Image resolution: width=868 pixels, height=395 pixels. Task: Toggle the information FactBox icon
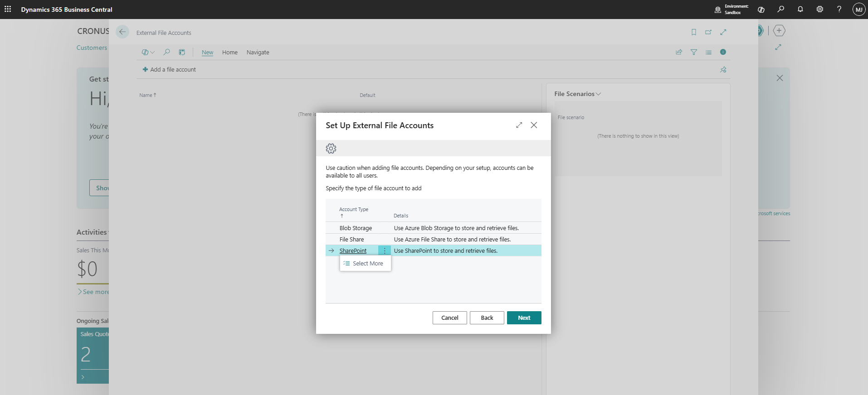click(x=723, y=52)
